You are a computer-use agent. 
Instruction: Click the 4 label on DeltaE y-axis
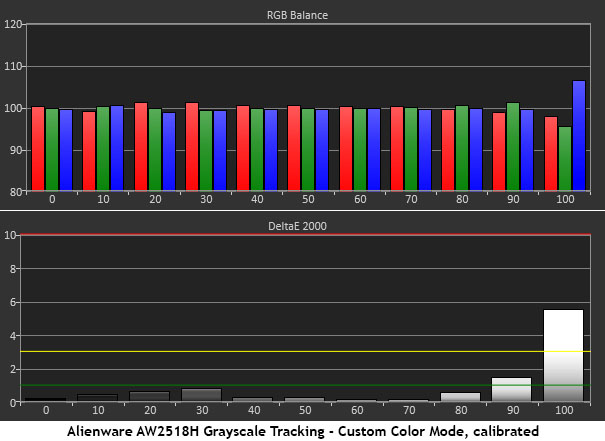coord(13,336)
